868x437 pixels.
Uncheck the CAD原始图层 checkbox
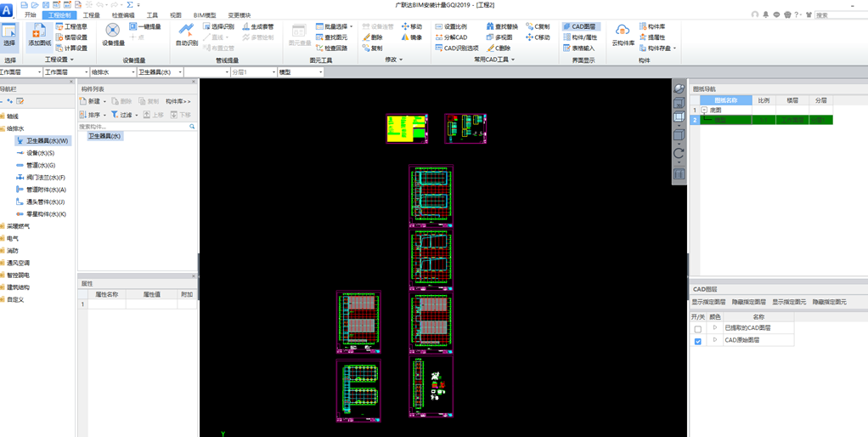(x=698, y=341)
